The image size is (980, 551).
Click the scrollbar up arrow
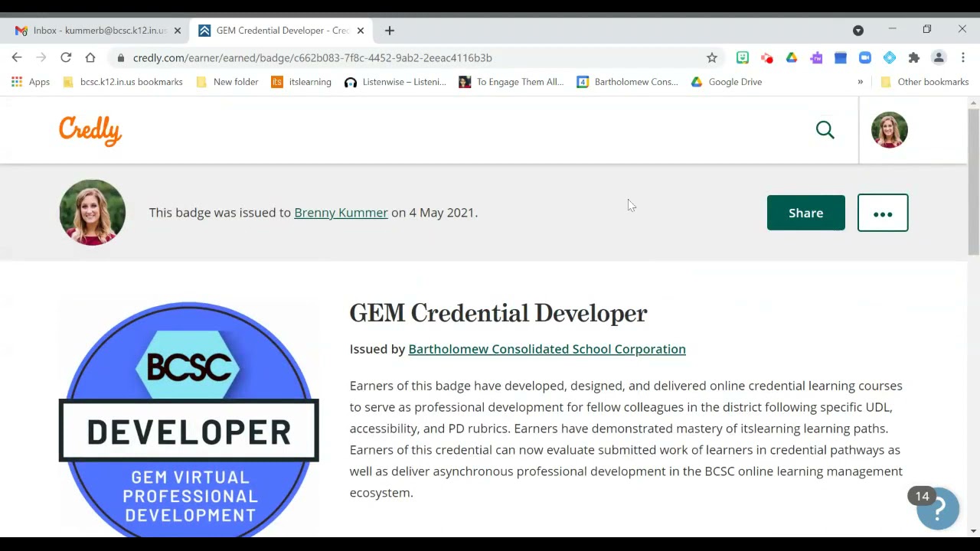pos(974,103)
